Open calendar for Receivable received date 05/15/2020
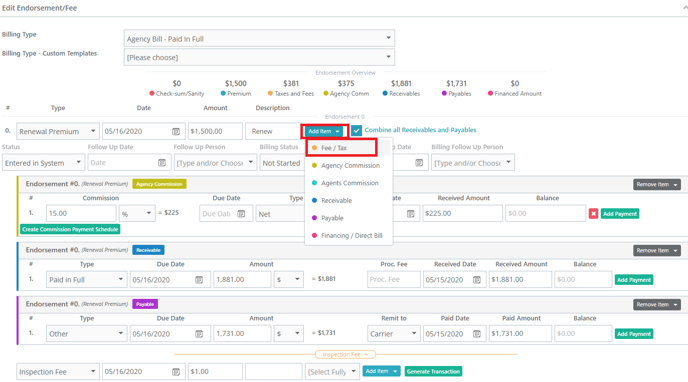Image resolution: width=688 pixels, height=382 pixels. coord(477,280)
